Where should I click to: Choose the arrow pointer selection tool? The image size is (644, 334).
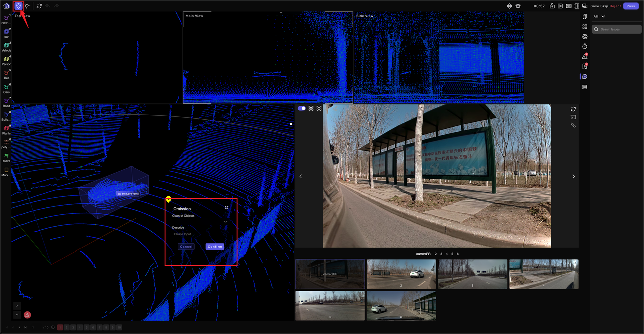click(x=27, y=6)
